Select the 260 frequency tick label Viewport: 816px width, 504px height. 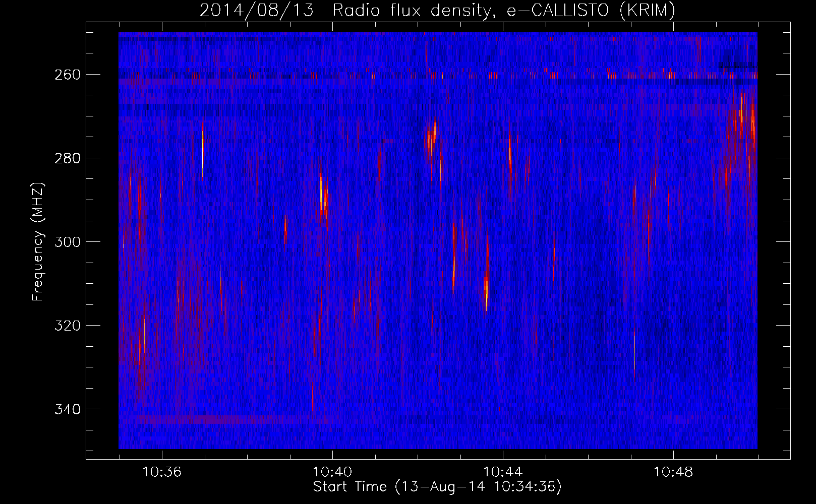pos(67,75)
